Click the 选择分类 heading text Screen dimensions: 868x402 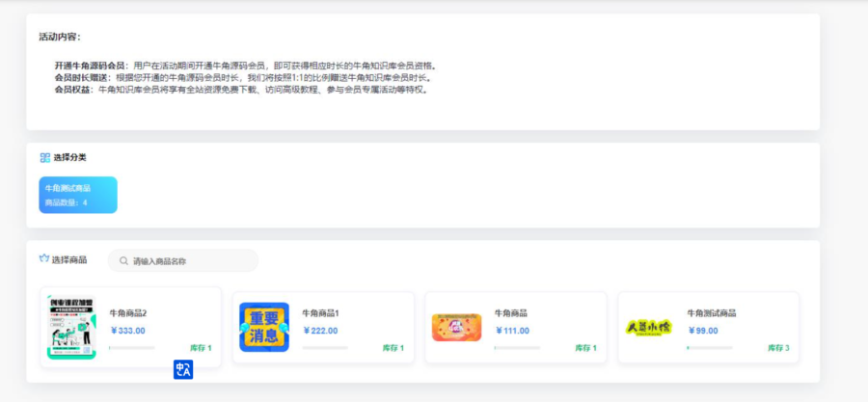[x=69, y=157]
